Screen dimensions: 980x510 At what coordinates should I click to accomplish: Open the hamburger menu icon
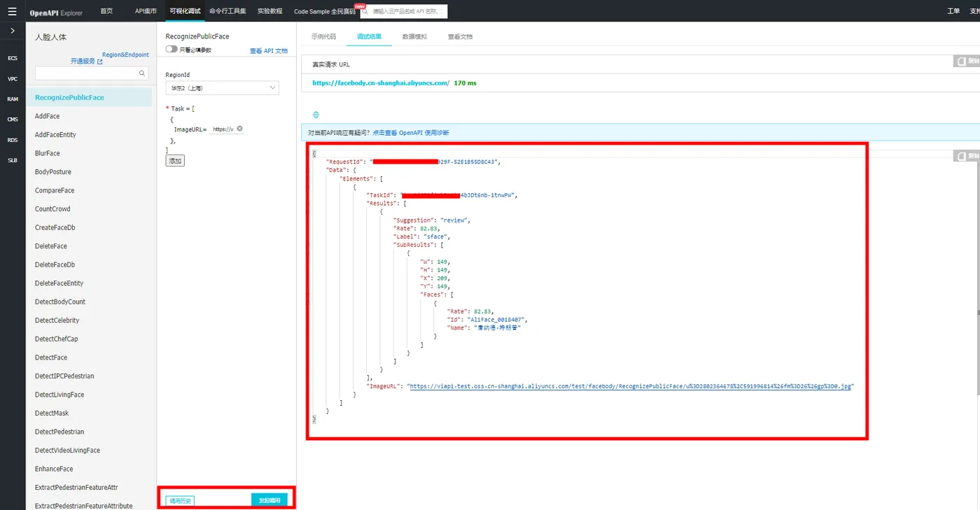pyautogui.click(x=13, y=11)
